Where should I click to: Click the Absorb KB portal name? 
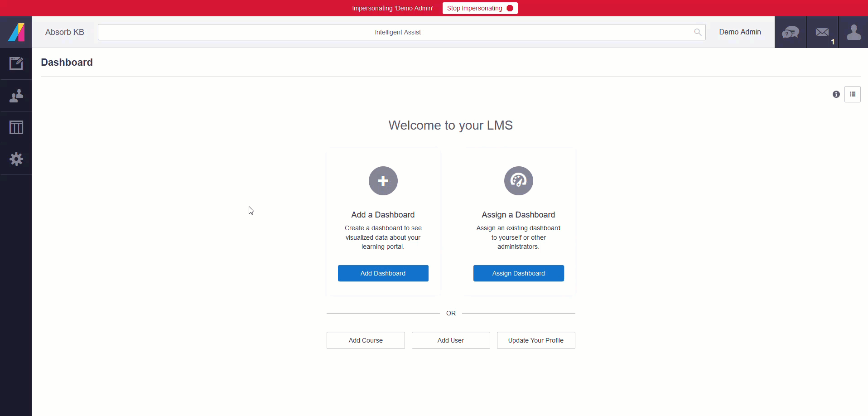(x=65, y=32)
